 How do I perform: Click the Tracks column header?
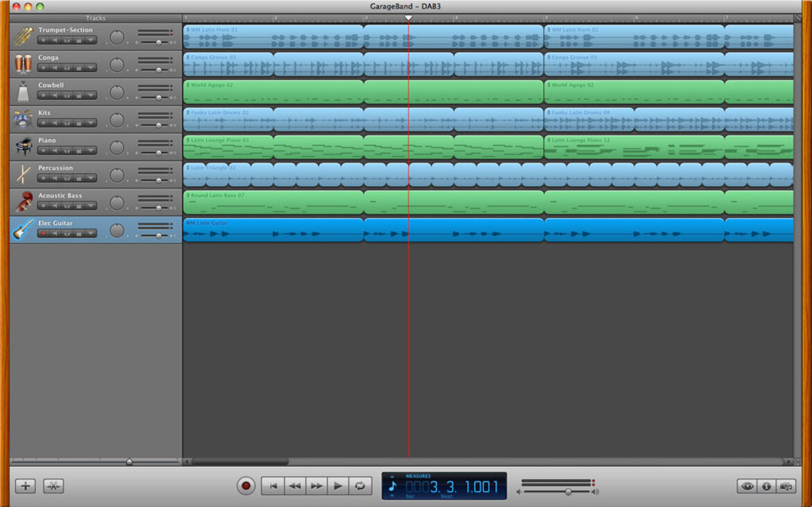point(96,18)
